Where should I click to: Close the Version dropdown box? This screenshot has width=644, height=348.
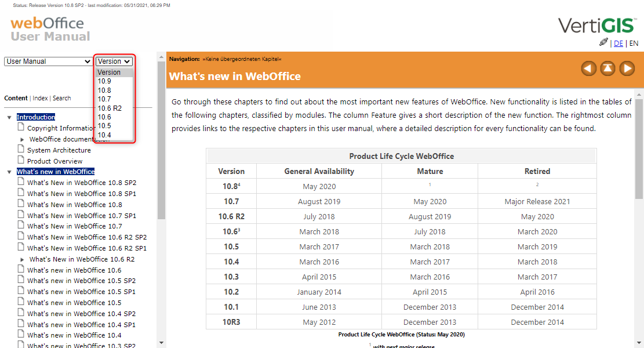pos(114,61)
